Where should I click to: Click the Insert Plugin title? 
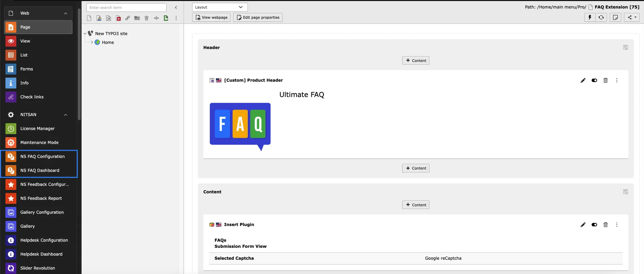tap(239, 225)
